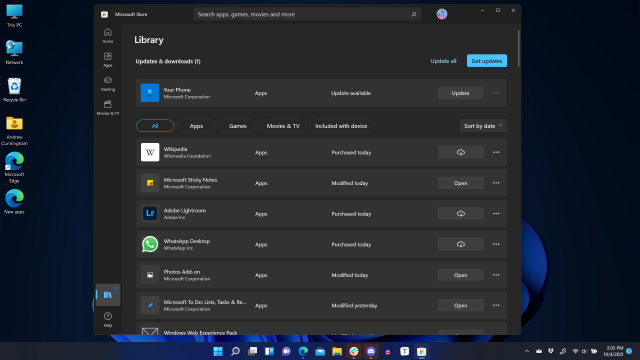Open the user profile avatar
The width and height of the screenshot is (640, 360).
(442, 14)
